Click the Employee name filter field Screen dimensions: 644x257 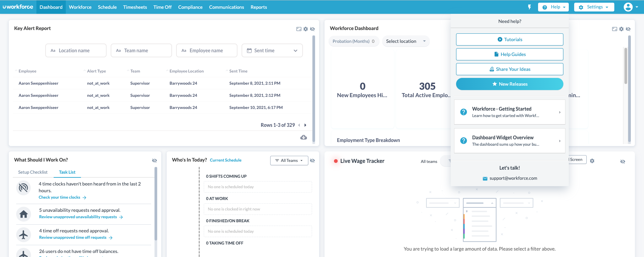(206, 51)
